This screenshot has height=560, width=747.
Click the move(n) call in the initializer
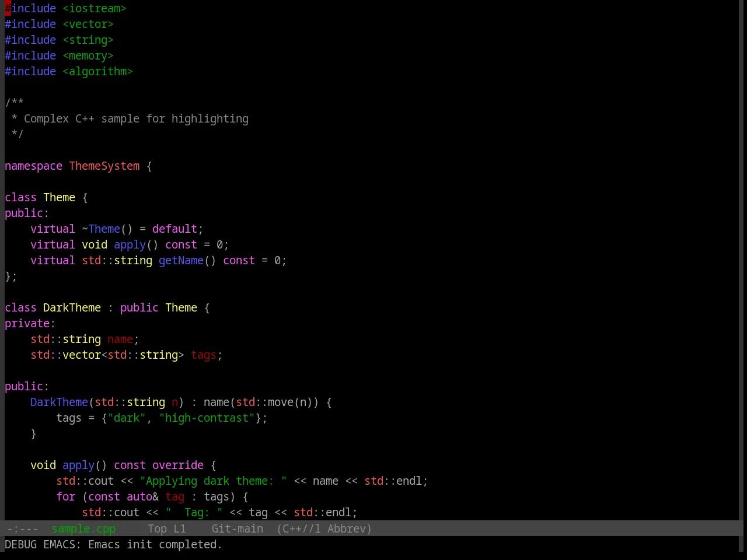[x=294, y=402]
